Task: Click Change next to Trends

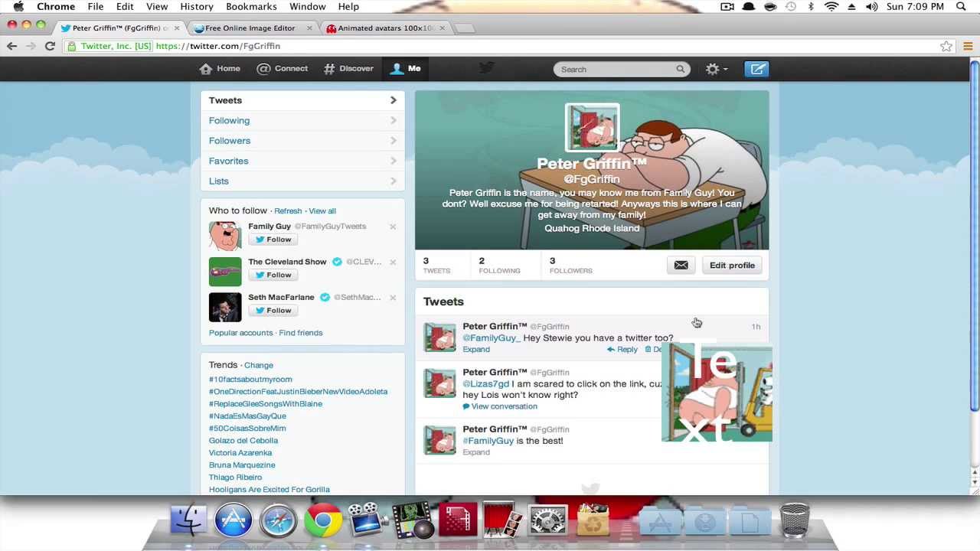Action: (259, 366)
